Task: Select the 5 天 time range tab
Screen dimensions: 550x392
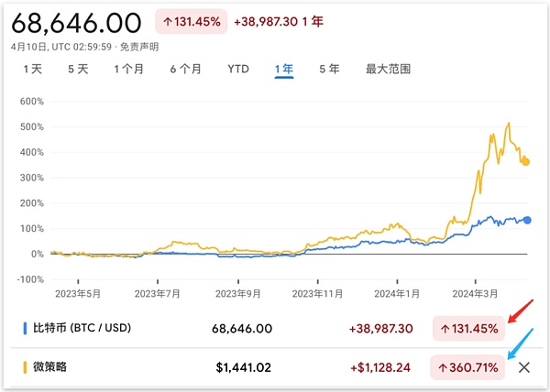Action: [78, 69]
